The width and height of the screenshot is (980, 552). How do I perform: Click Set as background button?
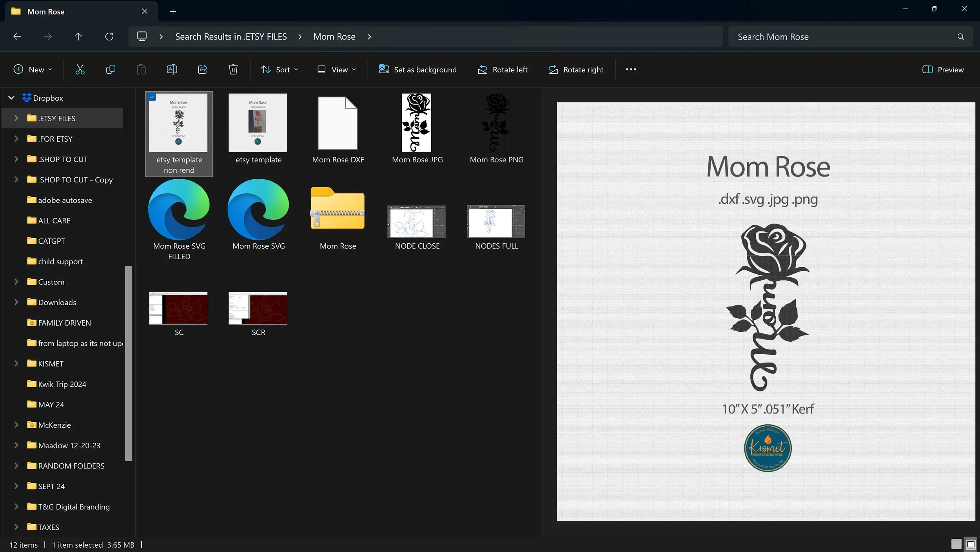417,69
